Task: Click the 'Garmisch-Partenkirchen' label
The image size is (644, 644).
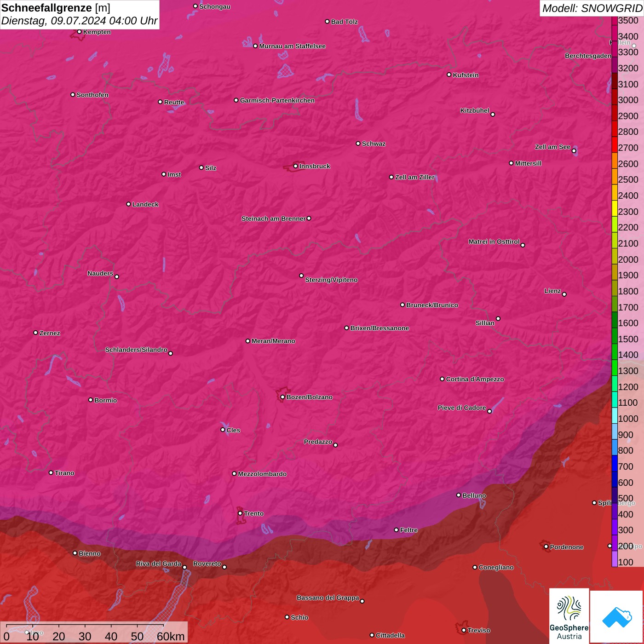Action: (x=277, y=100)
